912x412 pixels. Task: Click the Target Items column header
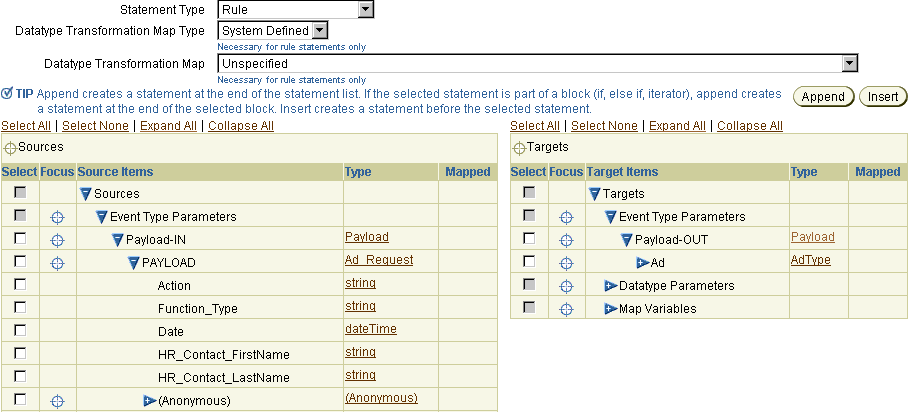coord(622,172)
